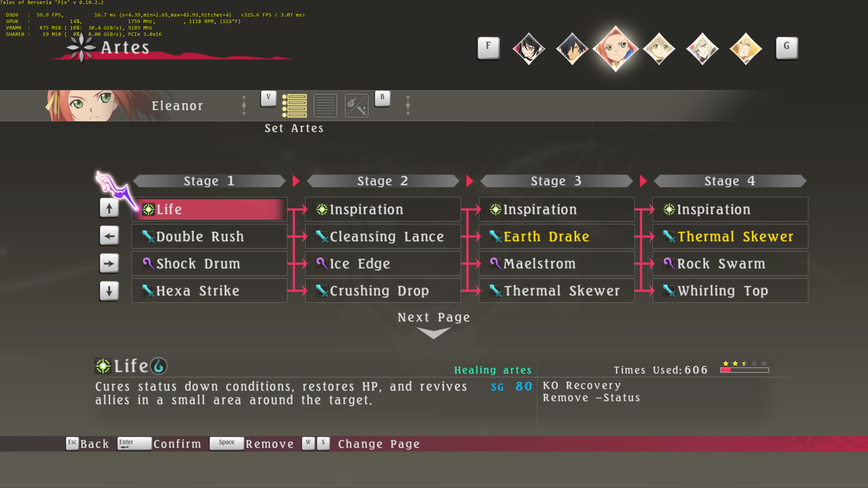Screen dimensions: 868x488
Task: Expand Next Page chevron
Action: [433, 333]
